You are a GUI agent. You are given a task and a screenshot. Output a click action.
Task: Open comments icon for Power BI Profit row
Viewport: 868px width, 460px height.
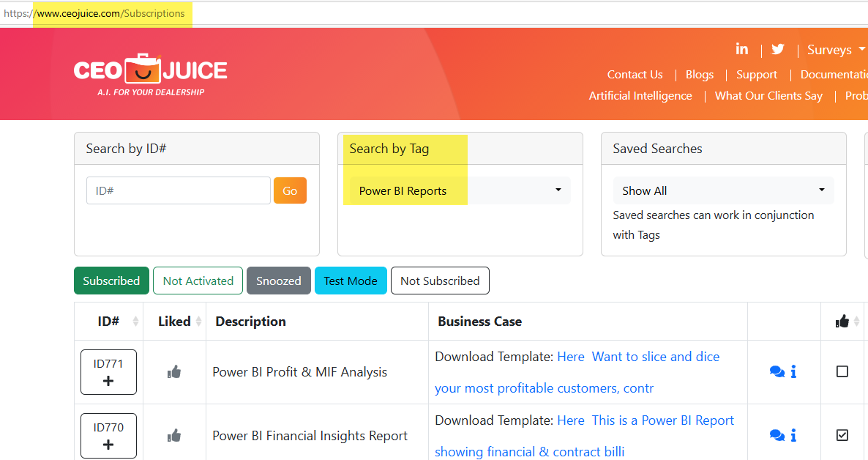coord(777,372)
